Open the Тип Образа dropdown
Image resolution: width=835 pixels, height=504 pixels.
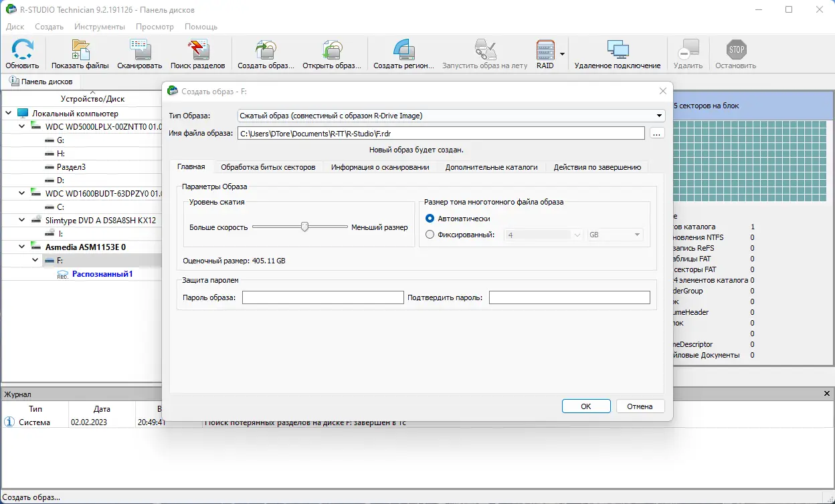point(451,116)
